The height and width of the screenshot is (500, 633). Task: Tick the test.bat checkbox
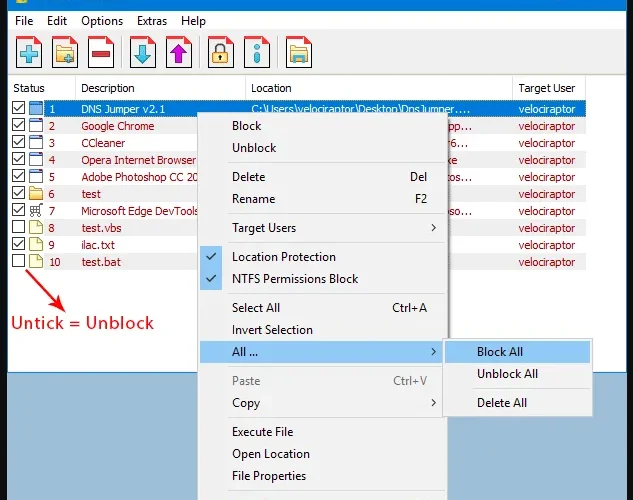[18, 261]
